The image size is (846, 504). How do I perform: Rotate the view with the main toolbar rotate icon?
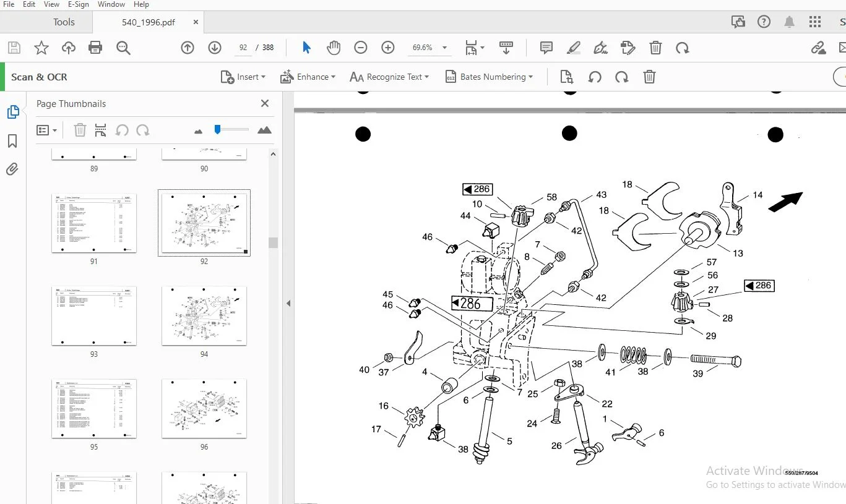pos(683,48)
